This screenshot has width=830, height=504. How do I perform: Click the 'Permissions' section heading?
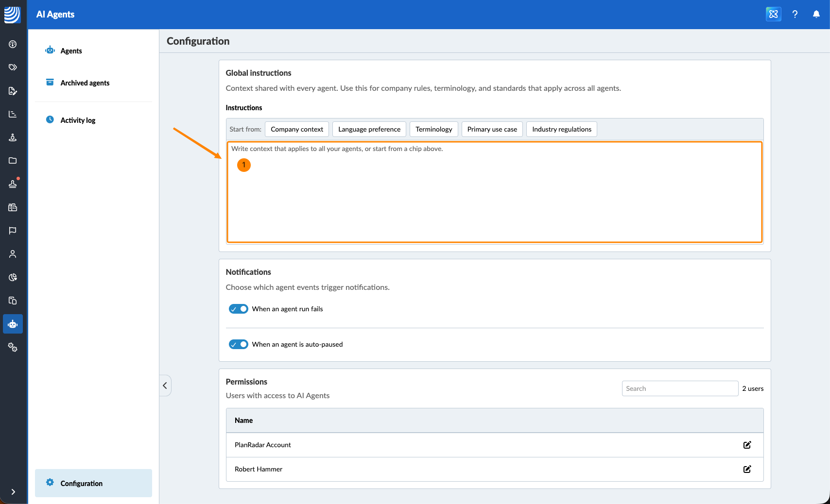pyautogui.click(x=246, y=382)
